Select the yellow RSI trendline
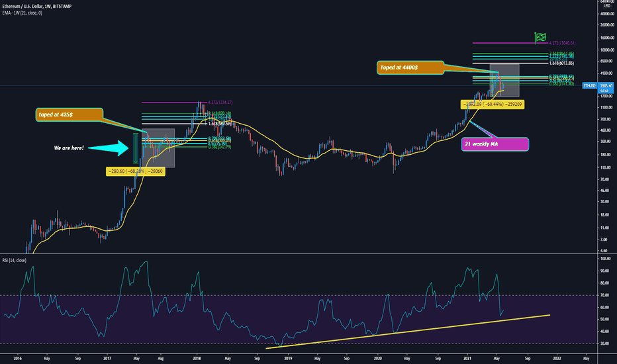The height and width of the screenshot is (364, 617). tap(408, 332)
